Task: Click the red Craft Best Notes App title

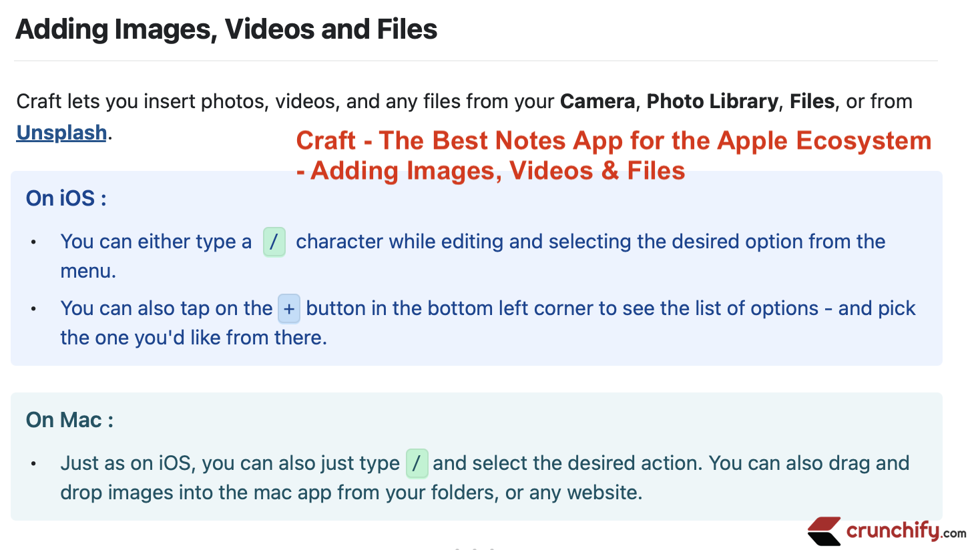Action: coord(614,156)
